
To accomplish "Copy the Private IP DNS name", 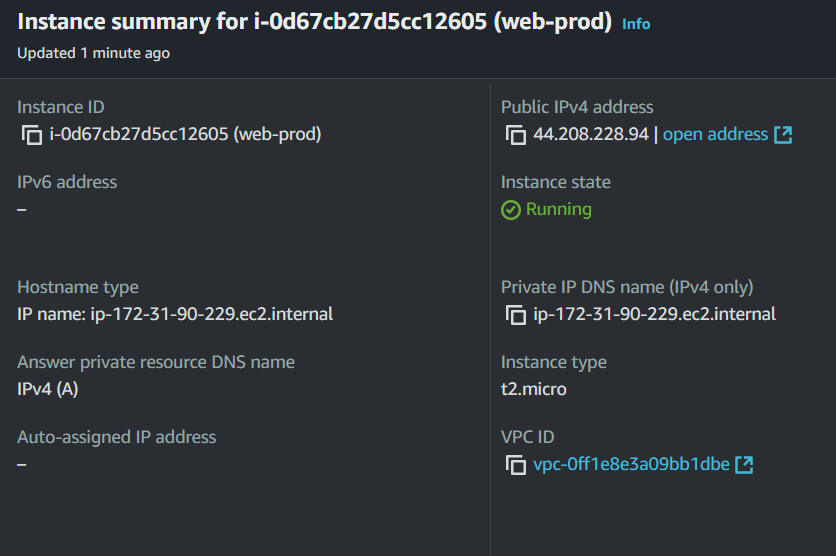I will 515,315.
